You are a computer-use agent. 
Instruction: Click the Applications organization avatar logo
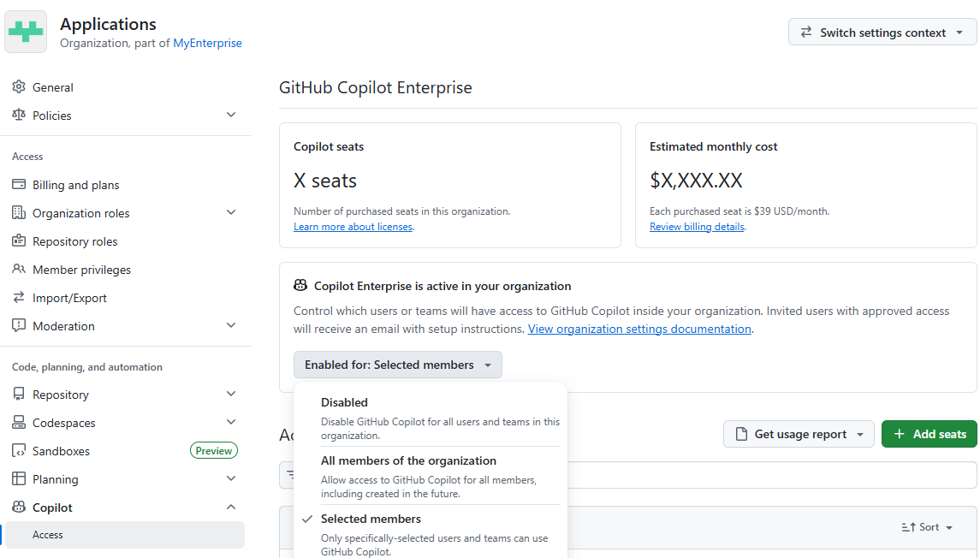click(x=26, y=32)
